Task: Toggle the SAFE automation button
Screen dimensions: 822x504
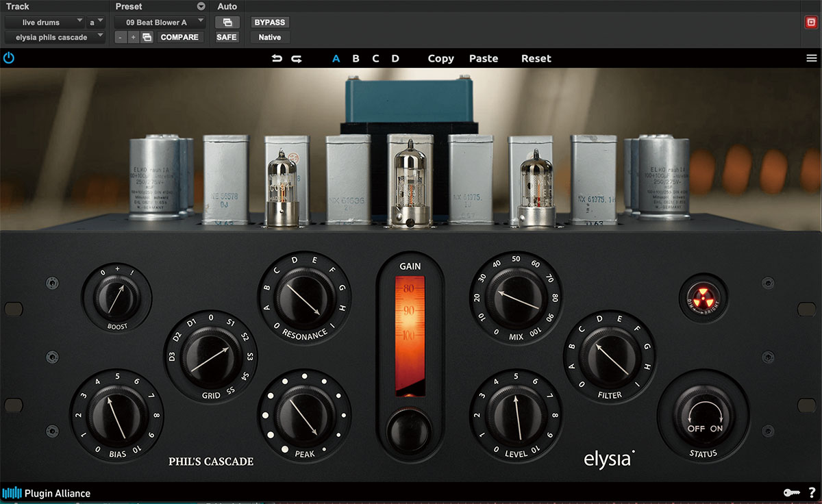Action: (227, 38)
